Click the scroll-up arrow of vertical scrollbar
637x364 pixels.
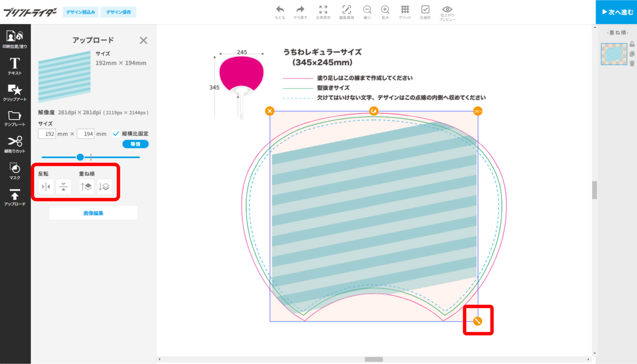594,27
